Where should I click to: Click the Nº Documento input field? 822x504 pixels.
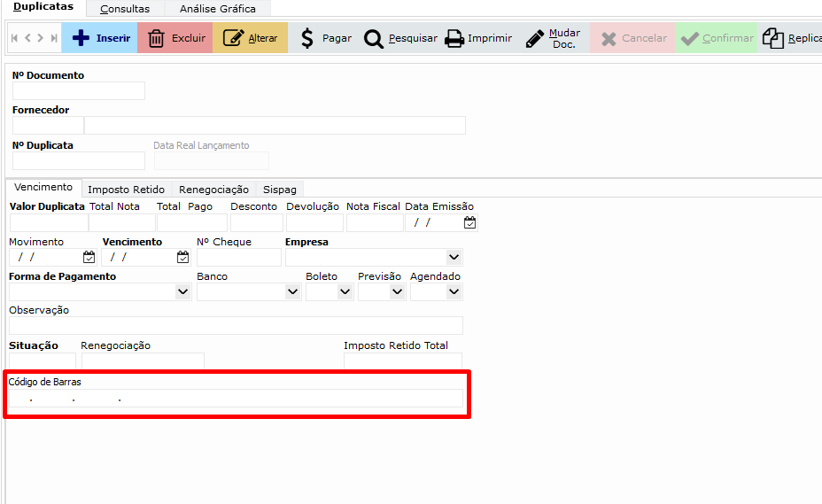pos(78,90)
